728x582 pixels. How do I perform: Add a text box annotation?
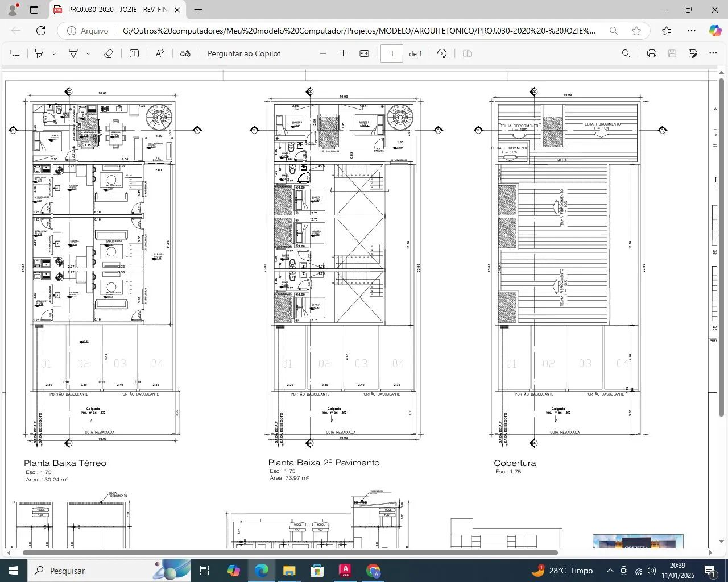click(134, 53)
